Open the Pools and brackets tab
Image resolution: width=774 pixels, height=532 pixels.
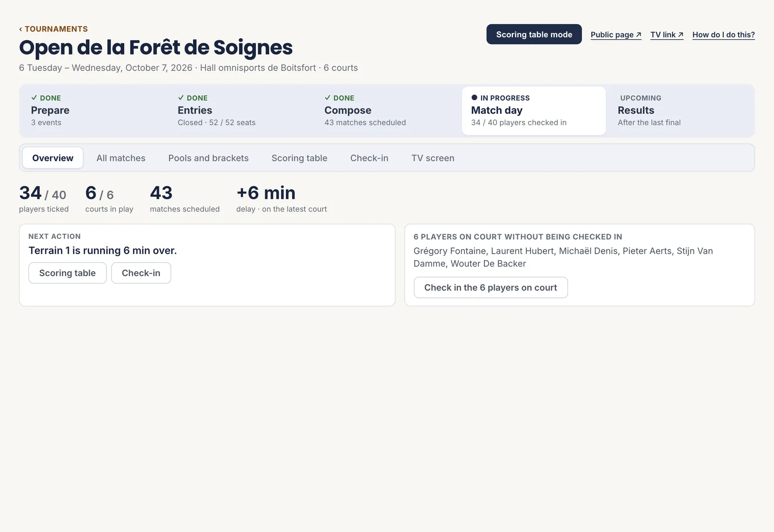click(208, 158)
